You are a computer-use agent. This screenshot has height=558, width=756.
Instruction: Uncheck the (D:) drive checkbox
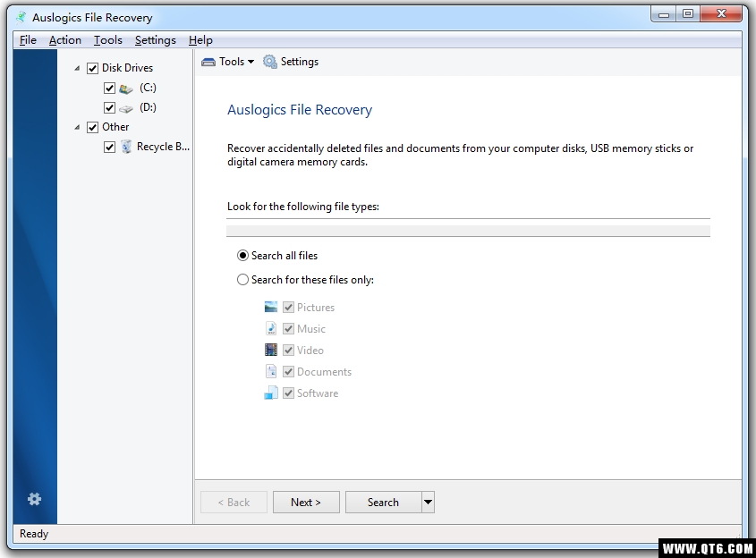(x=109, y=107)
